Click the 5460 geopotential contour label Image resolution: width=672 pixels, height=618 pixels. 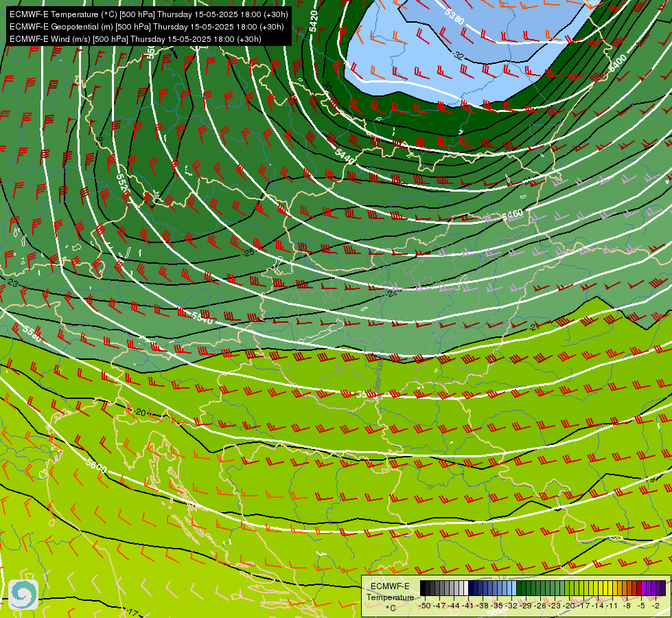pyautogui.click(x=513, y=214)
